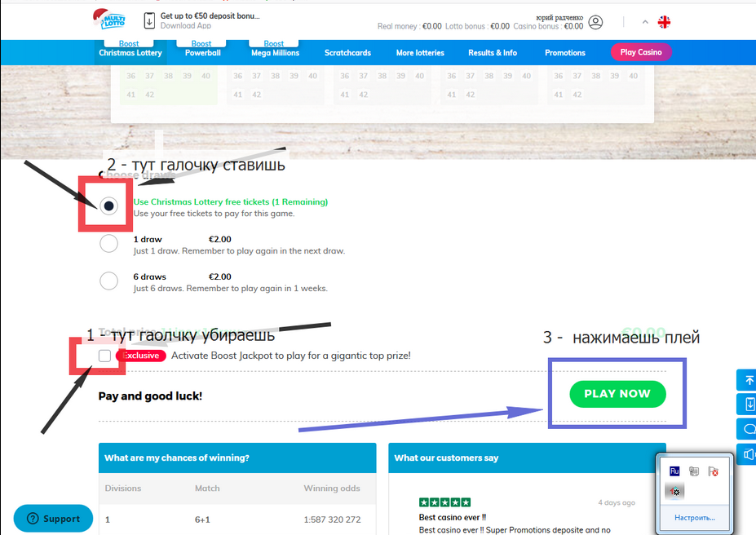
Task: Open the Action Center flag tray icon
Action: 713,471
